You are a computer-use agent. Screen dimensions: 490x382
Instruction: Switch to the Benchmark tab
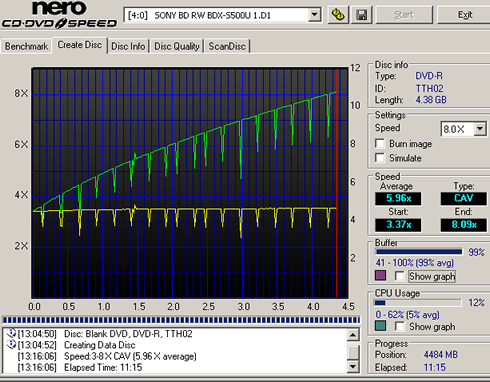click(26, 46)
